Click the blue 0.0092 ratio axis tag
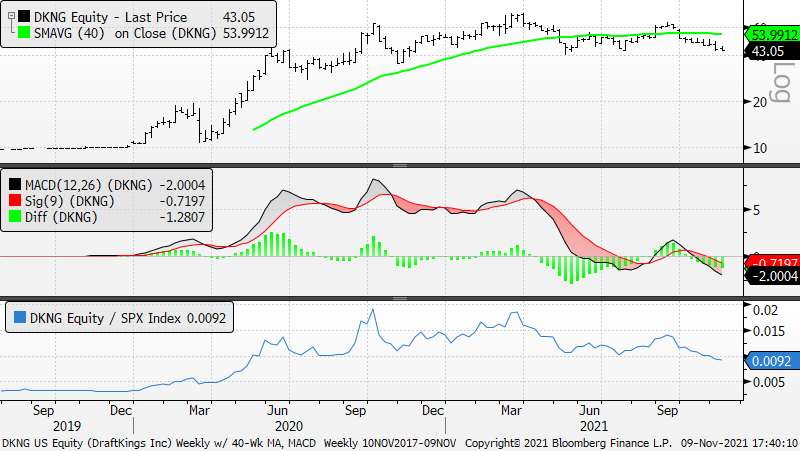 coord(772,361)
